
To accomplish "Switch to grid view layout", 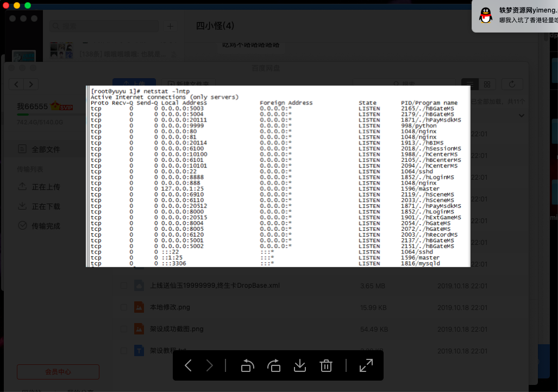I will [x=487, y=84].
